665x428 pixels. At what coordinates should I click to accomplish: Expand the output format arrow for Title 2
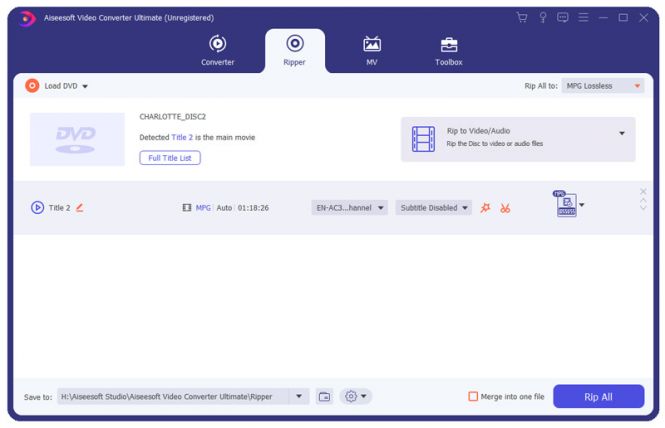582,205
